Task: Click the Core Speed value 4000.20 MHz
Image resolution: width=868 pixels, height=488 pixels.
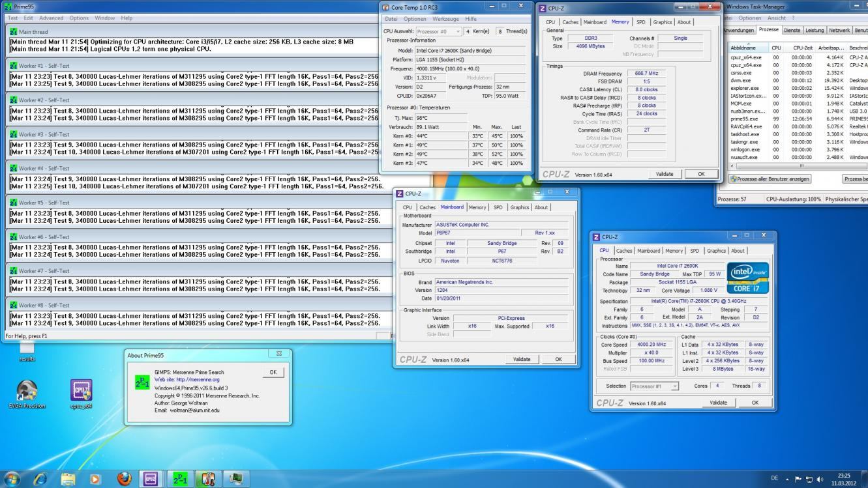Action: (652, 345)
